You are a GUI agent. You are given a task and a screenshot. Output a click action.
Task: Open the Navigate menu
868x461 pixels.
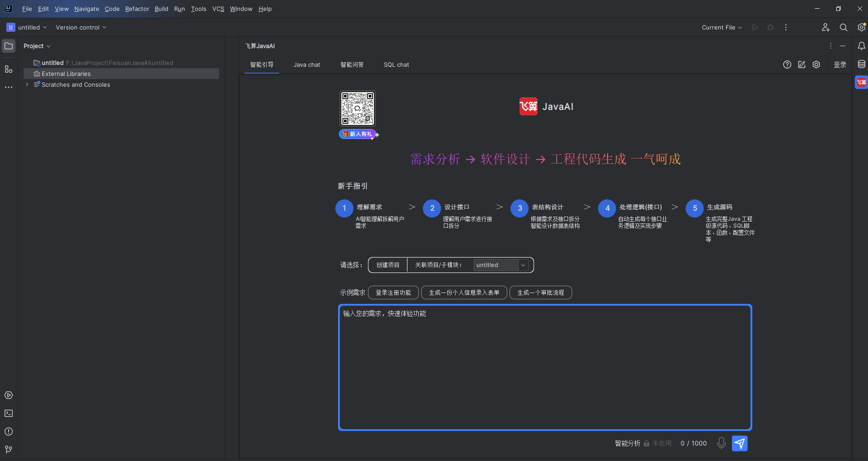pyautogui.click(x=87, y=9)
